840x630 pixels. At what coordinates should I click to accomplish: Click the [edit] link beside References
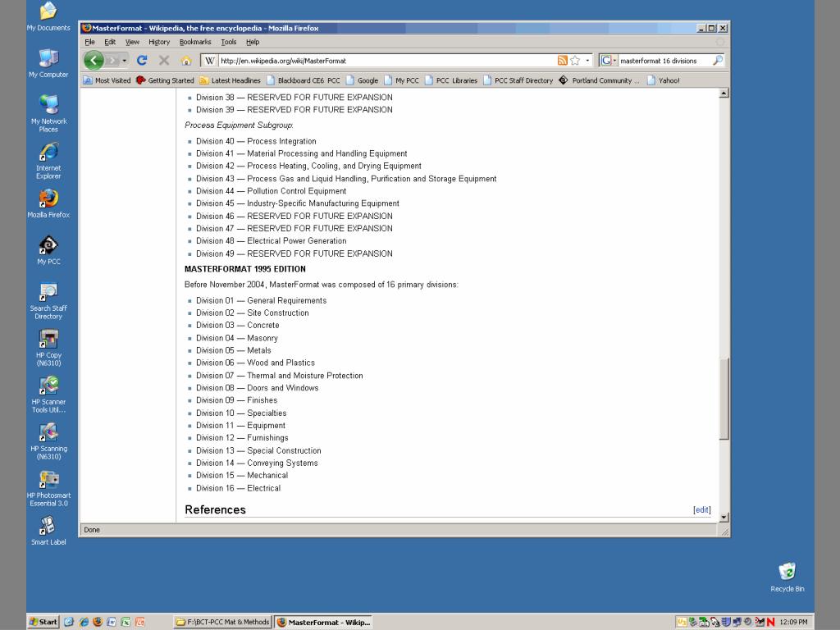702,510
